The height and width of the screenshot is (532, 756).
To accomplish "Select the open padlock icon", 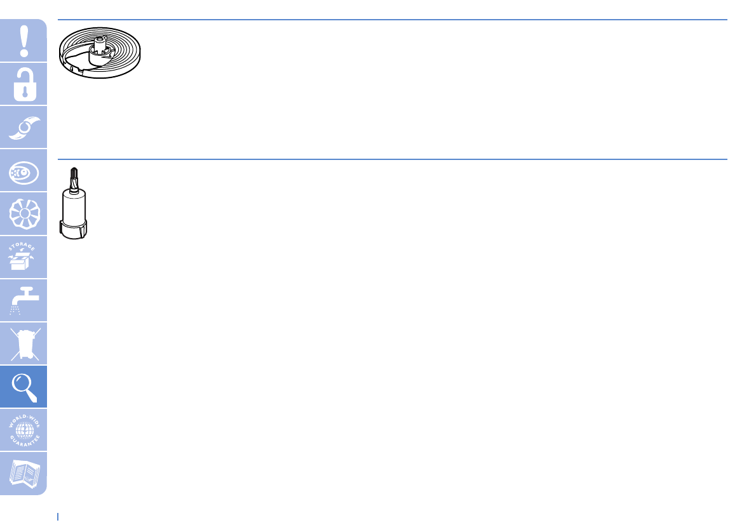I will coord(23,84).
